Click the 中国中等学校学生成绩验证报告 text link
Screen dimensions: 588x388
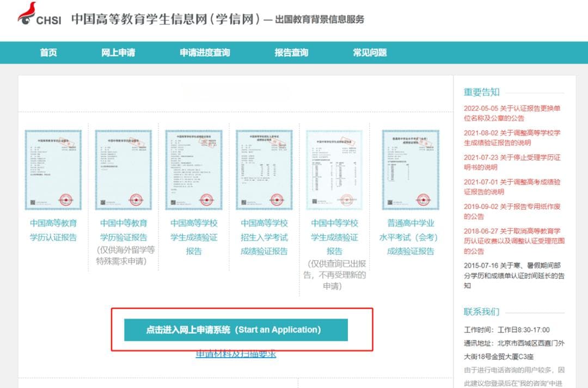point(334,237)
